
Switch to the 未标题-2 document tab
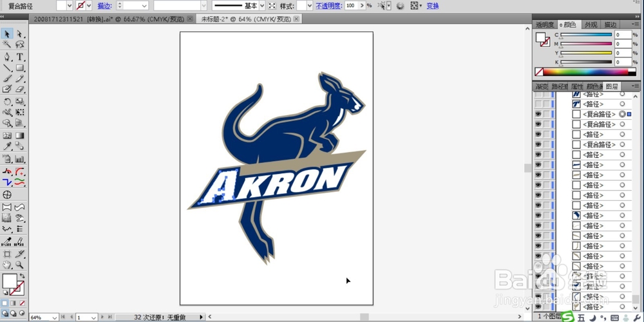click(245, 19)
